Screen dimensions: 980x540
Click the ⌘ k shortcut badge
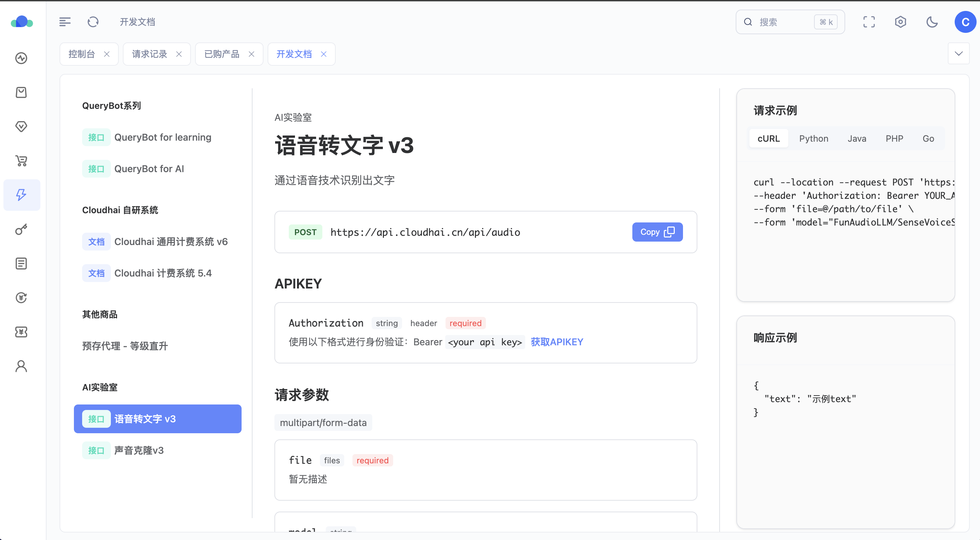[826, 22]
